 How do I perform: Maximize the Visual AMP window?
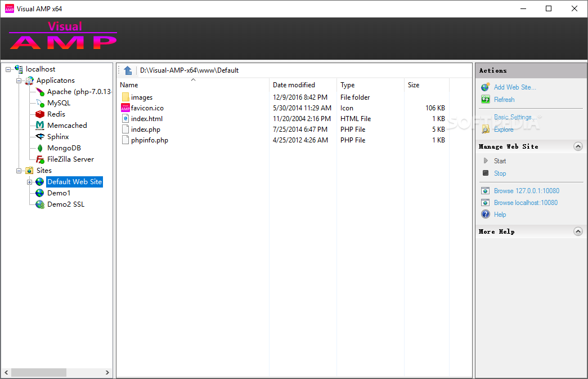tap(549, 8)
